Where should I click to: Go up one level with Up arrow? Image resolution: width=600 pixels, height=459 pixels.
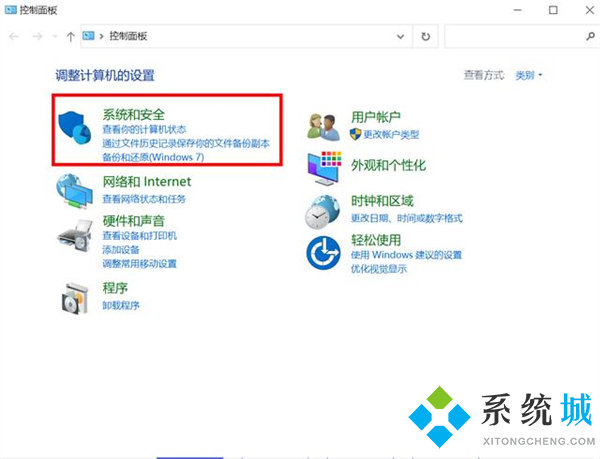click(x=70, y=37)
